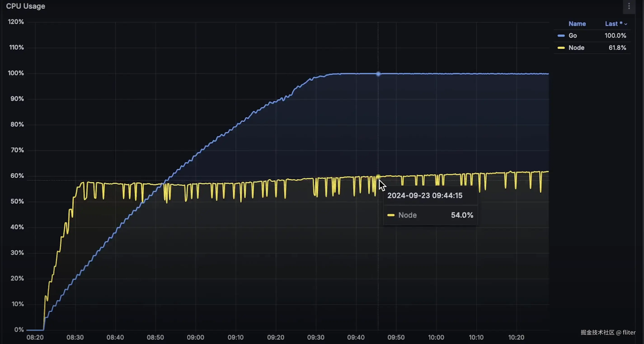Sort legend by the Name header

click(x=577, y=24)
